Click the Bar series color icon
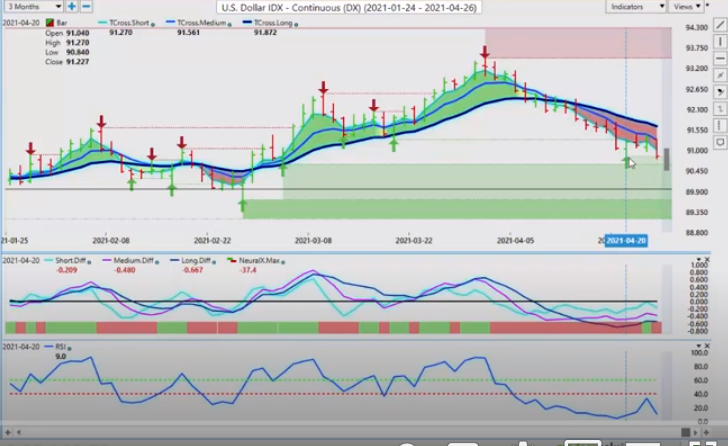 [50, 22]
